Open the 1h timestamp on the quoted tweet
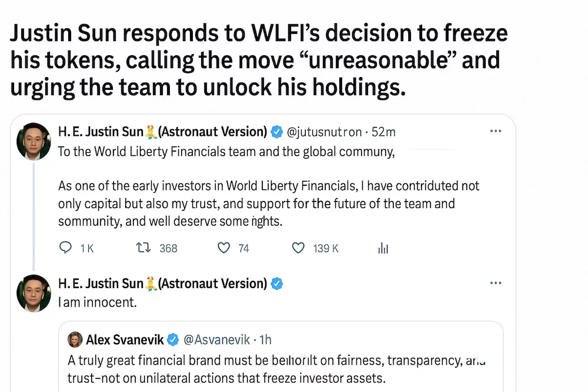Viewport: 588px width, 392px height. tap(266, 340)
